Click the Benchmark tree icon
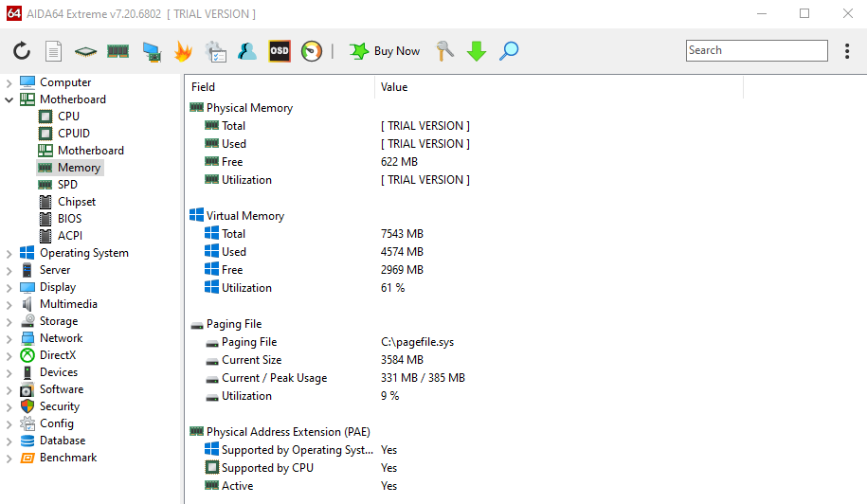This screenshot has height=504, width=867. pyautogui.click(x=27, y=458)
